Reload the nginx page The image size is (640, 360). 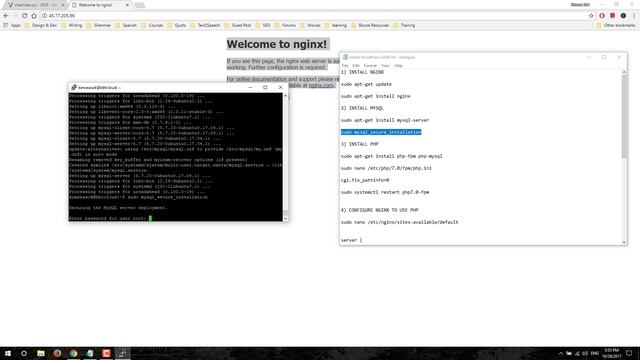24,16
